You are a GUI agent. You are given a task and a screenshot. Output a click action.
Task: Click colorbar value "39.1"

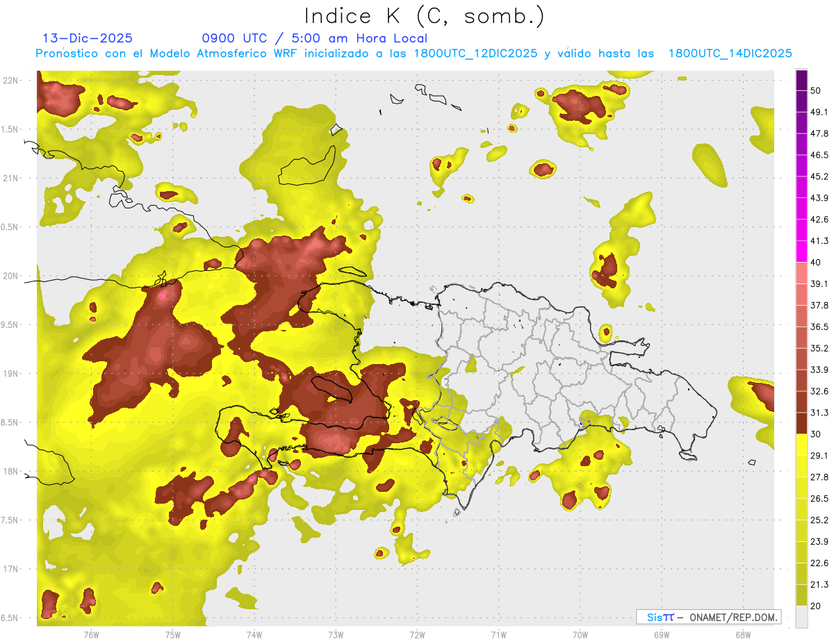pos(819,284)
